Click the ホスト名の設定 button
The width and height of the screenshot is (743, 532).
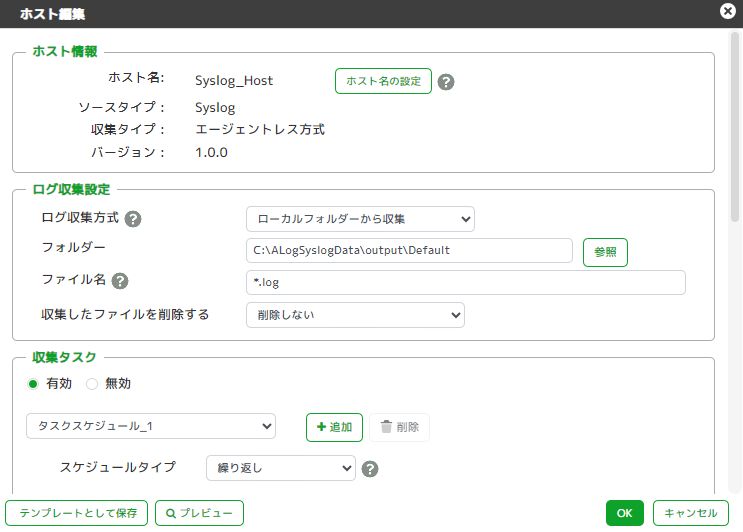pos(383,81)
